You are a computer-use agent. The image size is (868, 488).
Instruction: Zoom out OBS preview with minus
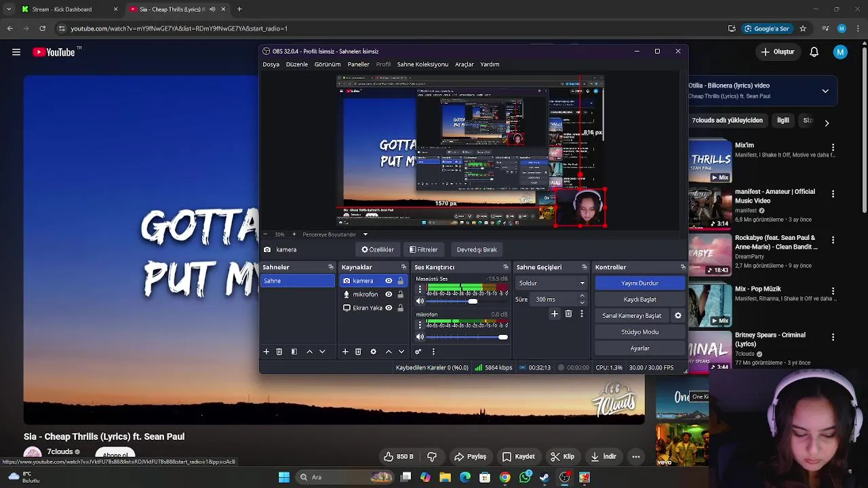pos(265,235)
